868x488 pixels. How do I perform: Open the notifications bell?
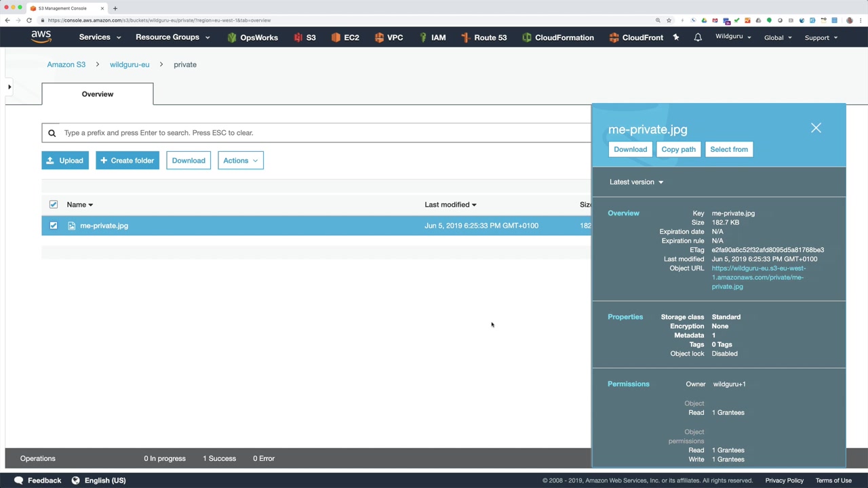point(698,37)
